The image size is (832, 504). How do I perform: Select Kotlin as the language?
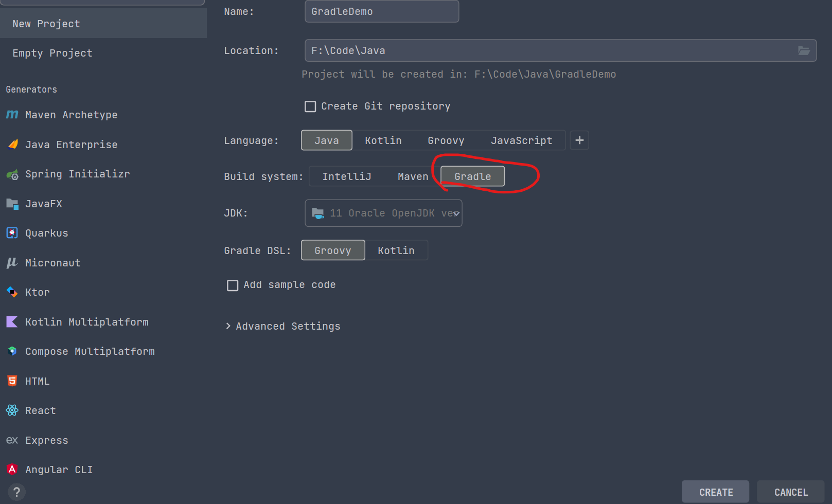coord(383,140)
